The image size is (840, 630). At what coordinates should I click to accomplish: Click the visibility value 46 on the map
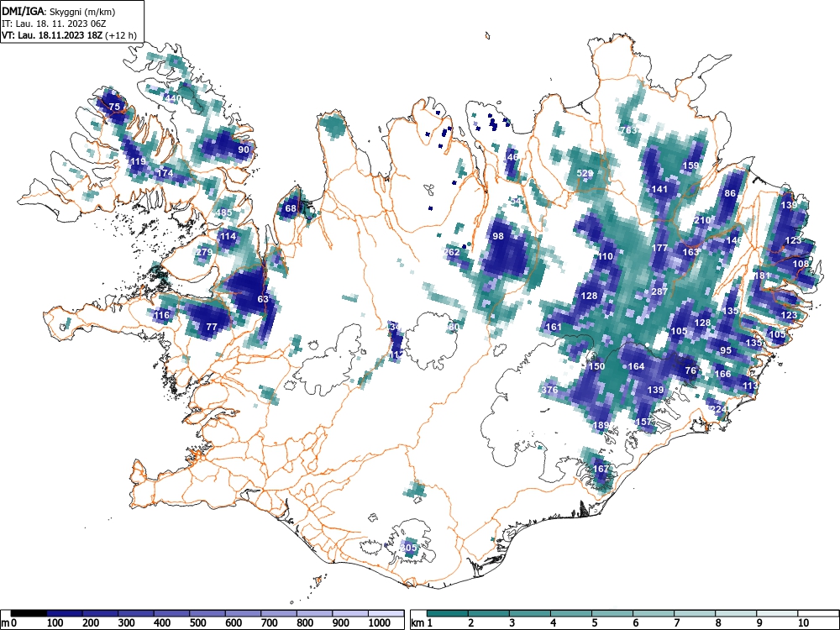(x=512, y=158)
